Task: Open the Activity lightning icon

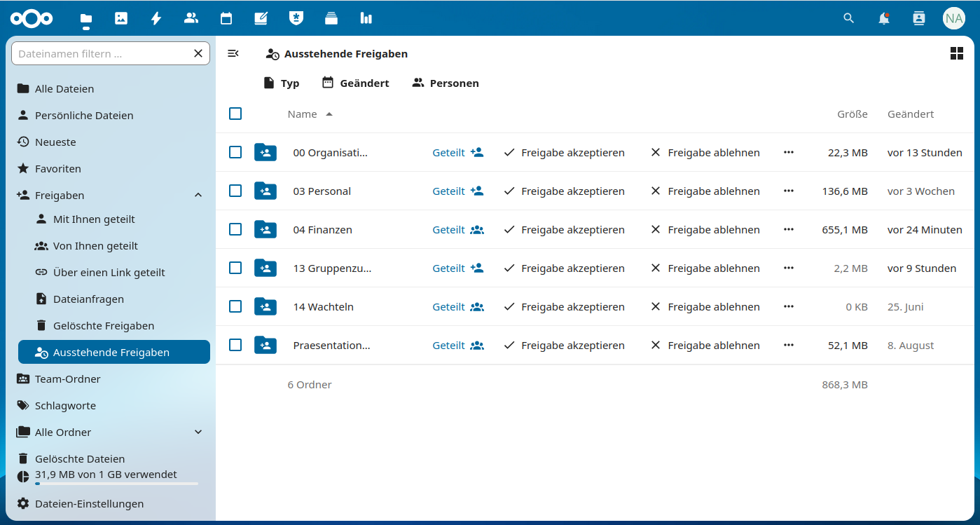Action: (156, 18)
